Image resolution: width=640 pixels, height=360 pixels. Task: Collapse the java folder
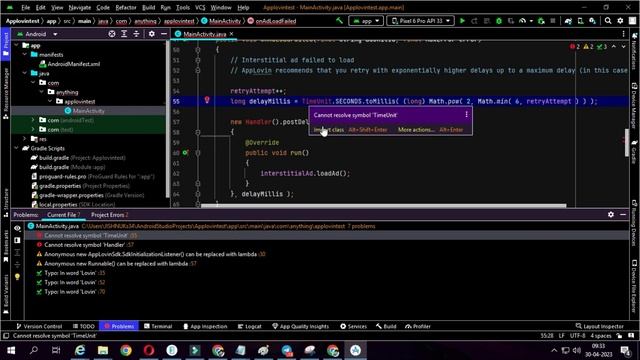24,73
